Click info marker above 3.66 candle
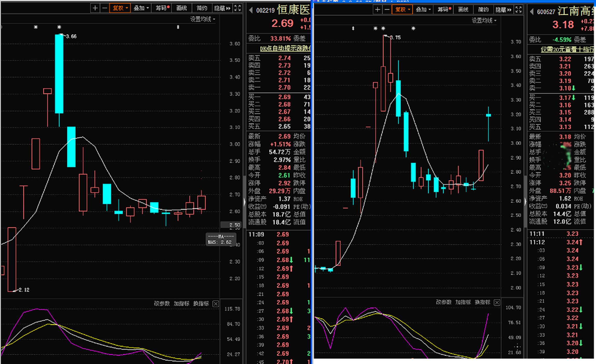596x364 pixels. pos(59,27)
